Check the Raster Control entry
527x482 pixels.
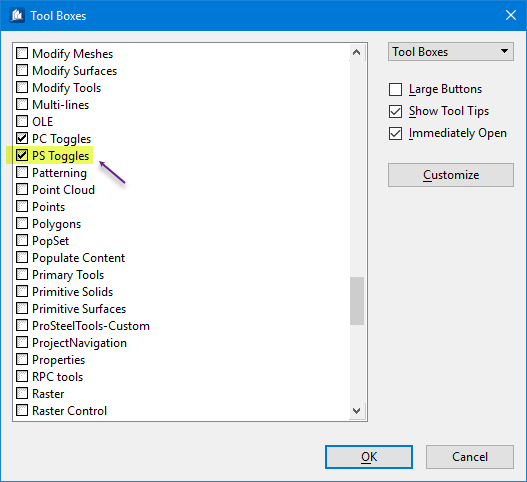22,410
